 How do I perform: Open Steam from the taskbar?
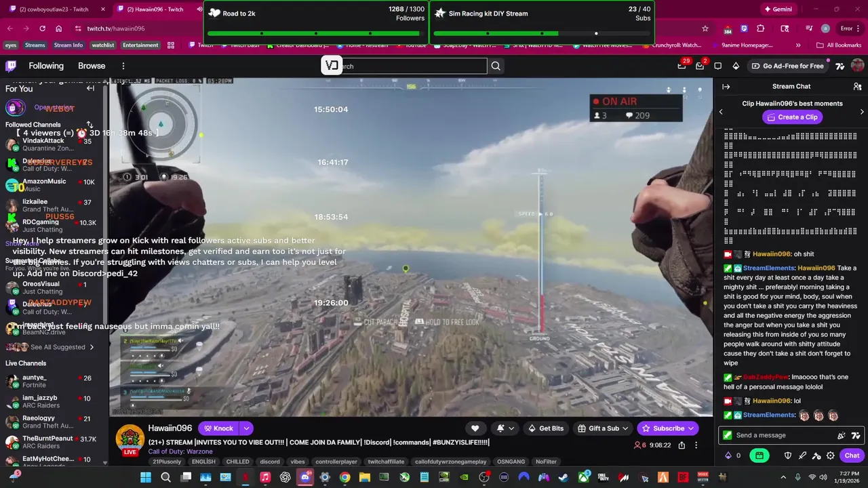[564, 477]
